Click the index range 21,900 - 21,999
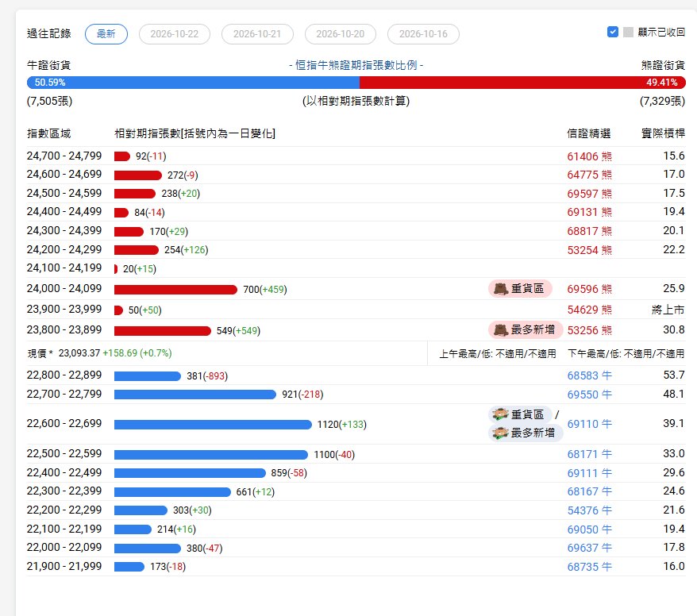697x616 pixels. tap(64, 567)
